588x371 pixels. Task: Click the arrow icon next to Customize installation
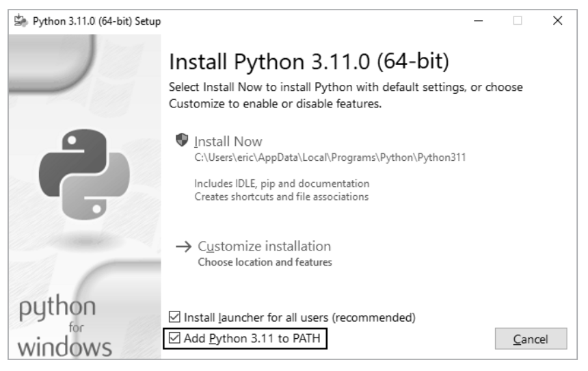pos(183,247)
